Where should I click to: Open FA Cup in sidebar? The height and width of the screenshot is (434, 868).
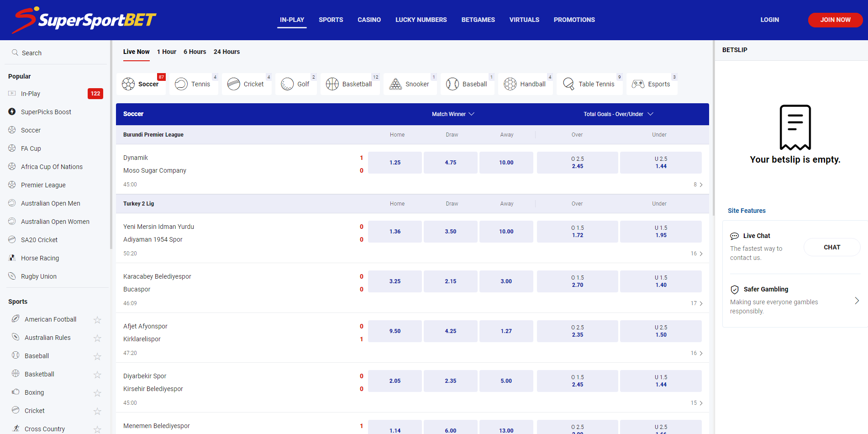(x=31, y=148)
